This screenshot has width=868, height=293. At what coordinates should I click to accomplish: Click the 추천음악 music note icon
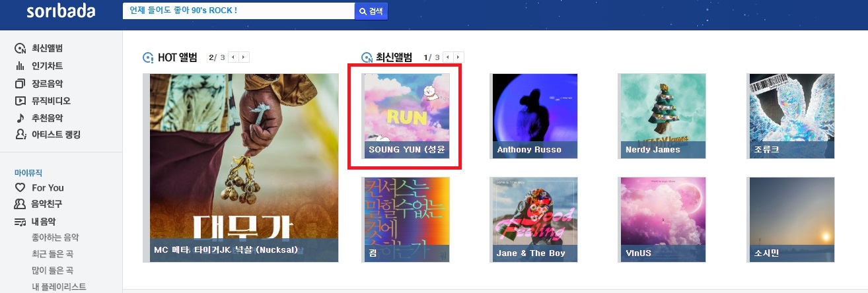coord(20,117)
